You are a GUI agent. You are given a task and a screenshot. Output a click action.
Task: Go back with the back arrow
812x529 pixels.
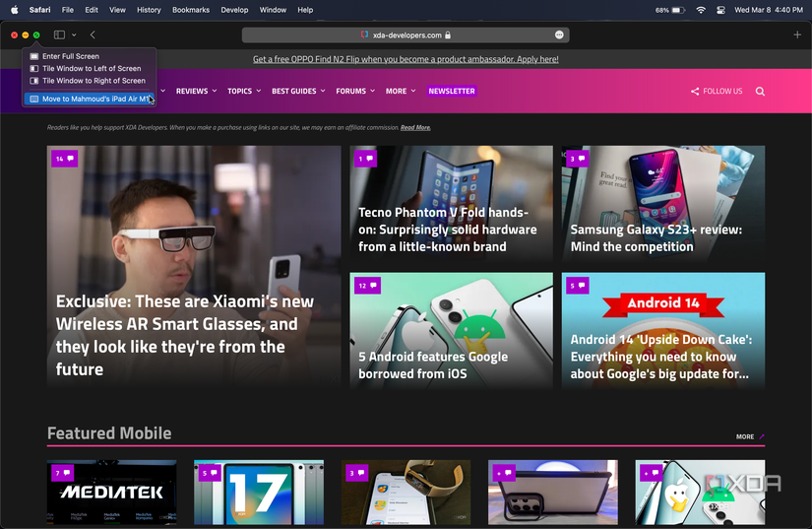(93, 34)
